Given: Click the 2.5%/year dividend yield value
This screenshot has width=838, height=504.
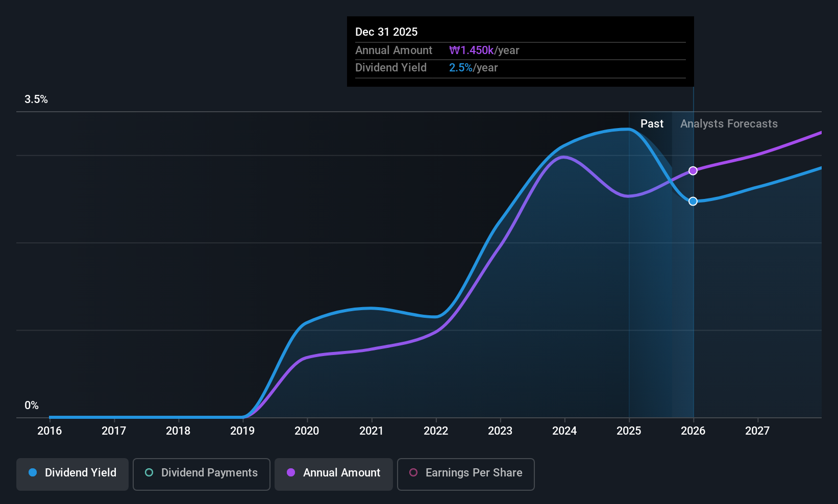Looking at the screenshot, I should pos(473,68).
